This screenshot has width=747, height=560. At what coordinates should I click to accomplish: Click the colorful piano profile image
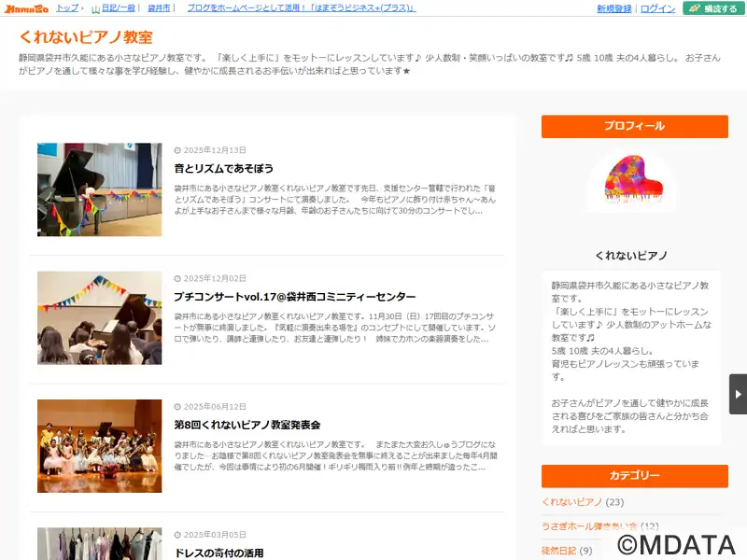634,179
